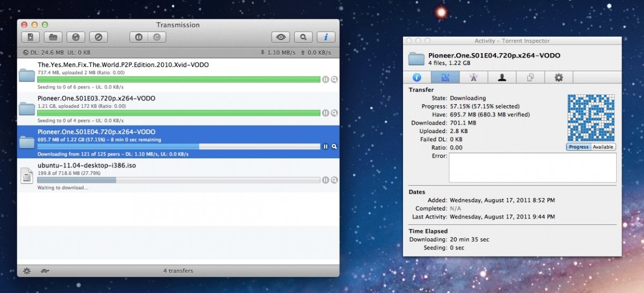Click Last Activity date ending 9:44 PM

[502, 217]
